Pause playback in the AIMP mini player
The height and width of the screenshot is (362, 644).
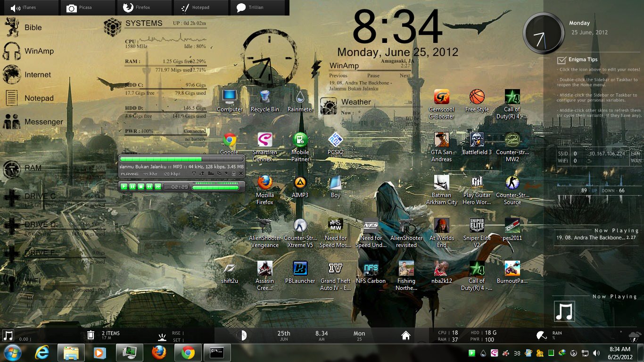click(x=132, y=187)
